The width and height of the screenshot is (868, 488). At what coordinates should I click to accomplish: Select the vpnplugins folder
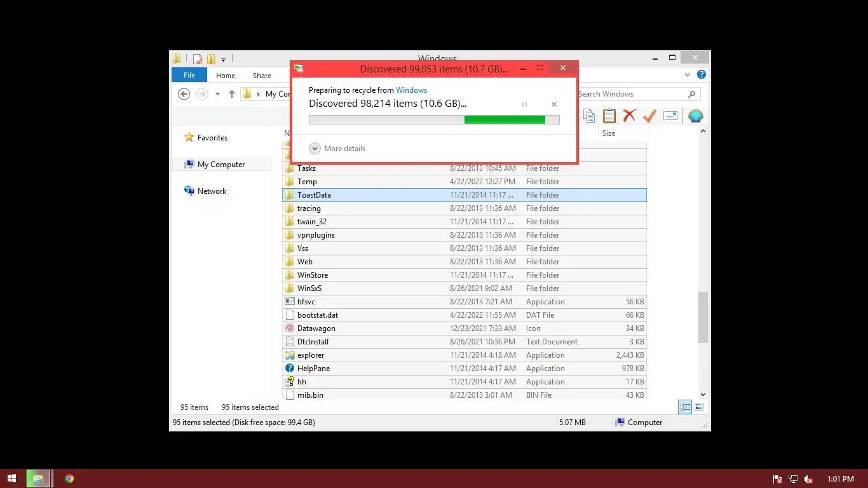(465, 235)
